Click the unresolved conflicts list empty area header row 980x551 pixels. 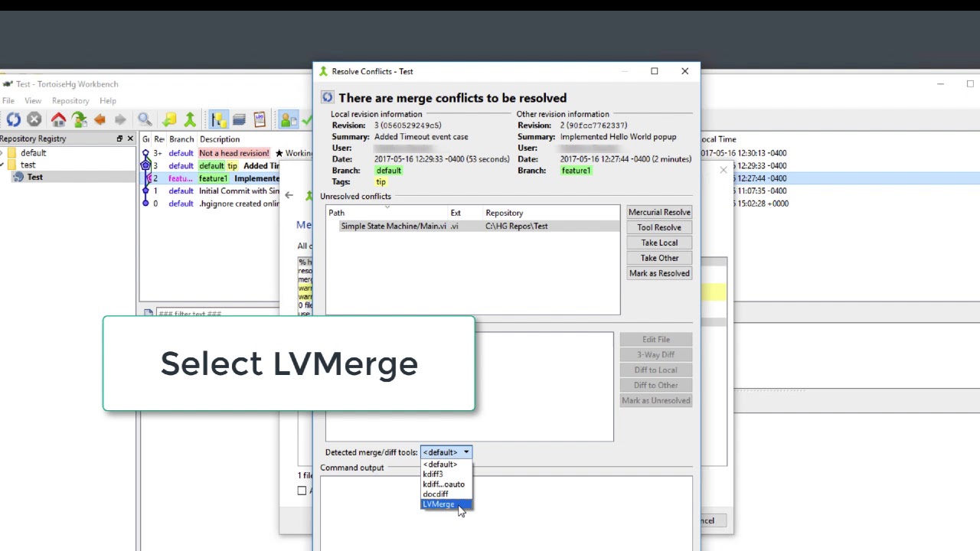pyautogui.click(x=473, y=214)
